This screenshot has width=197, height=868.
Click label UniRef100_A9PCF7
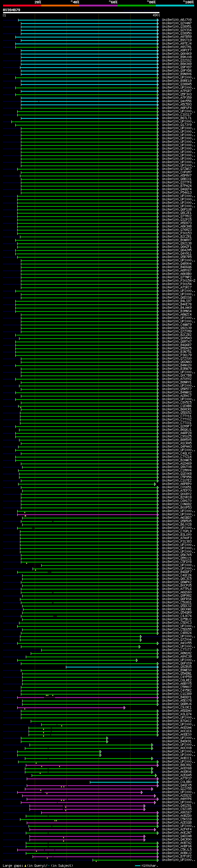coord(177,50)
